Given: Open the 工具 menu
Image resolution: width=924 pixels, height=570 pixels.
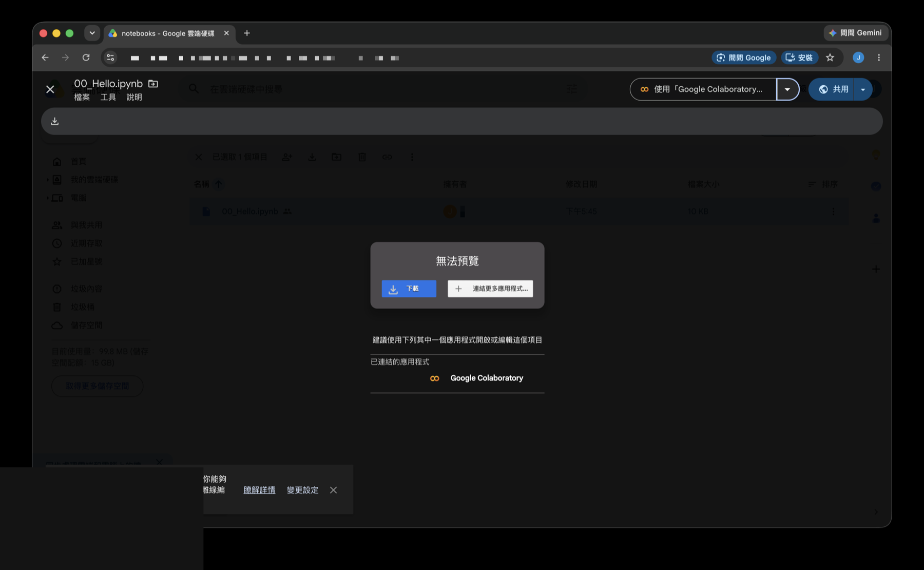Looking at the screenshot, I should point(108,97).
